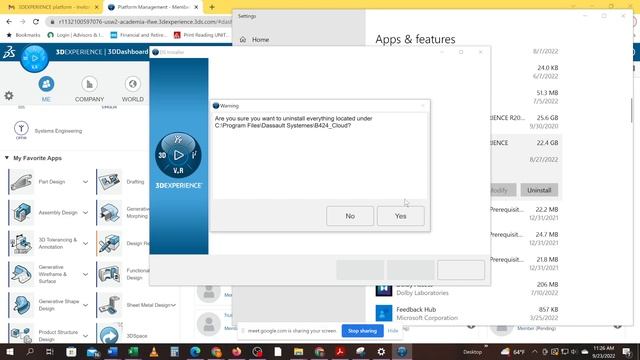
Task: Expand the Product Structure Design chevron
Action: pos(85,336)
